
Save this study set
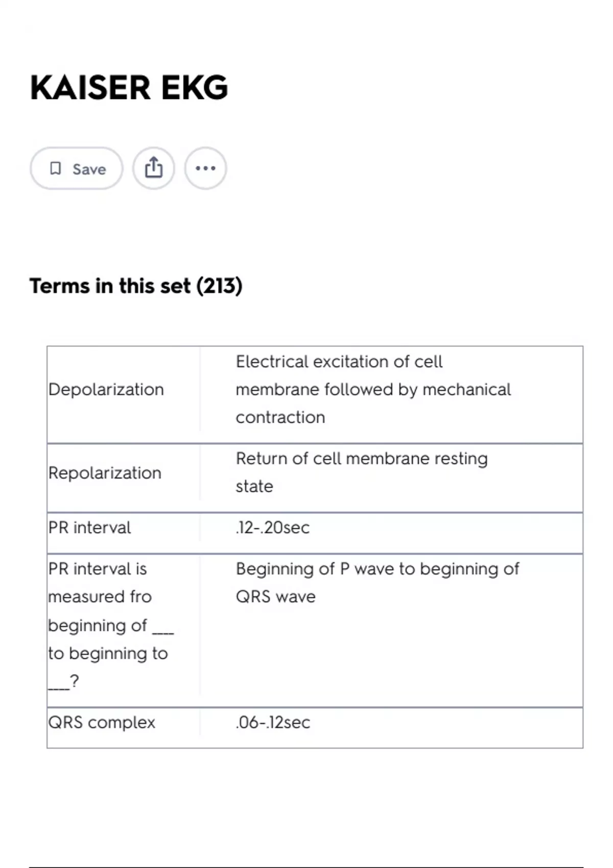point(76,167)
